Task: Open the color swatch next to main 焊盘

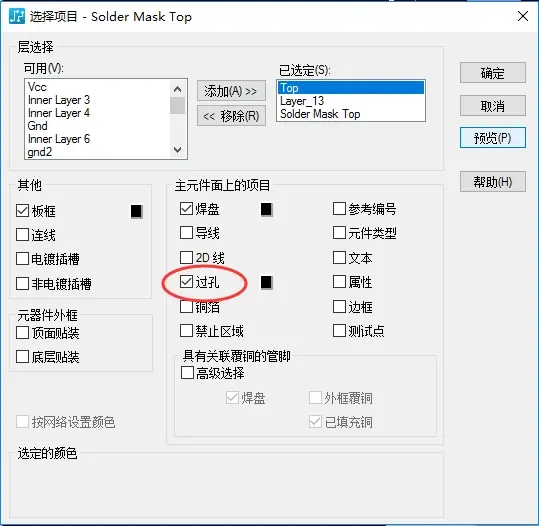Action: click(267, 209)
